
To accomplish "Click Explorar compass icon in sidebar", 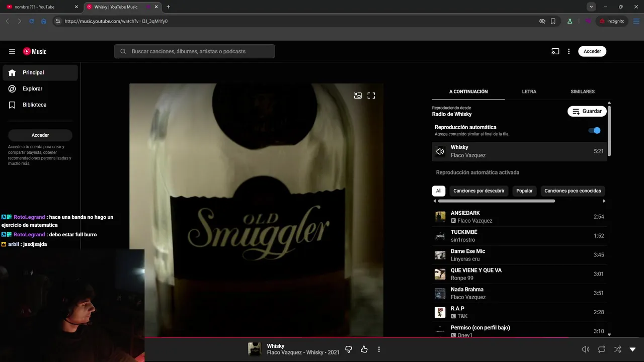I will [x=12, y=88].
